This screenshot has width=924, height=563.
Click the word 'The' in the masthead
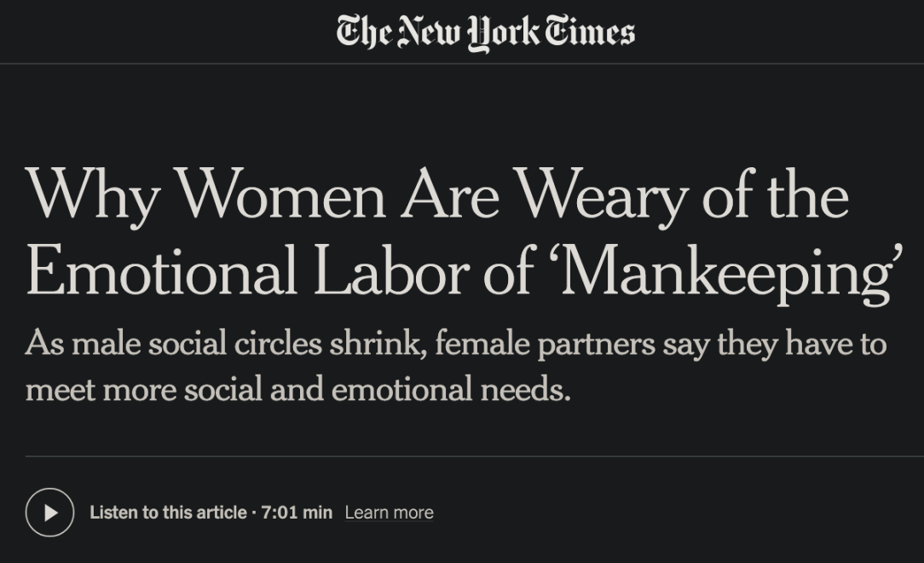pos(364,32)
